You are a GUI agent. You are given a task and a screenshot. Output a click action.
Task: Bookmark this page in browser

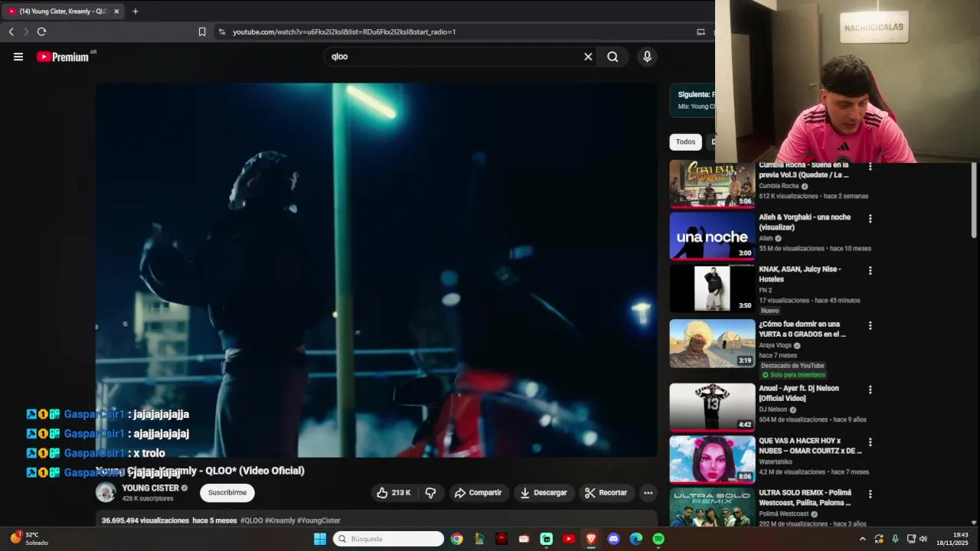pyautogui.click(x=202, y=31)
